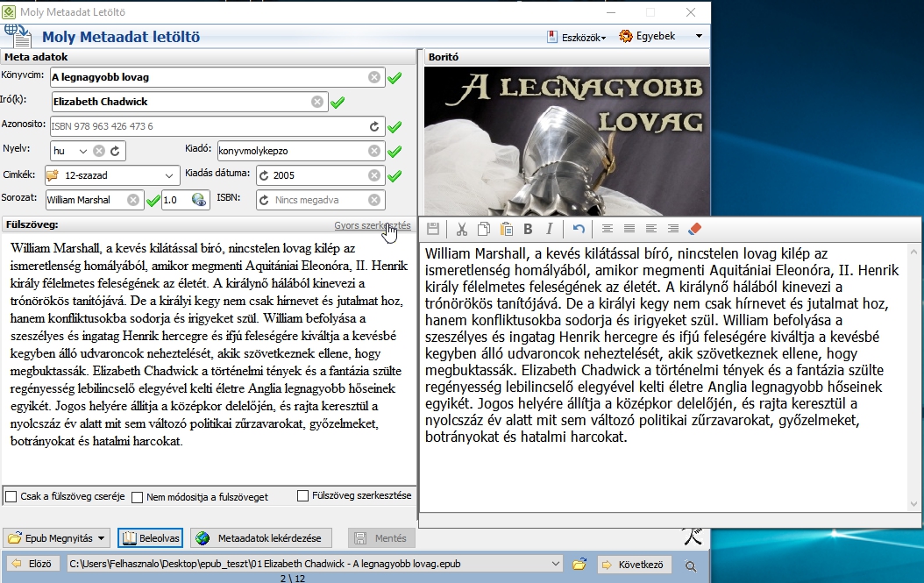Left align the blurb text
This screenshot has width=924, height=583.
pyautogui.click(x=651, y=229)
